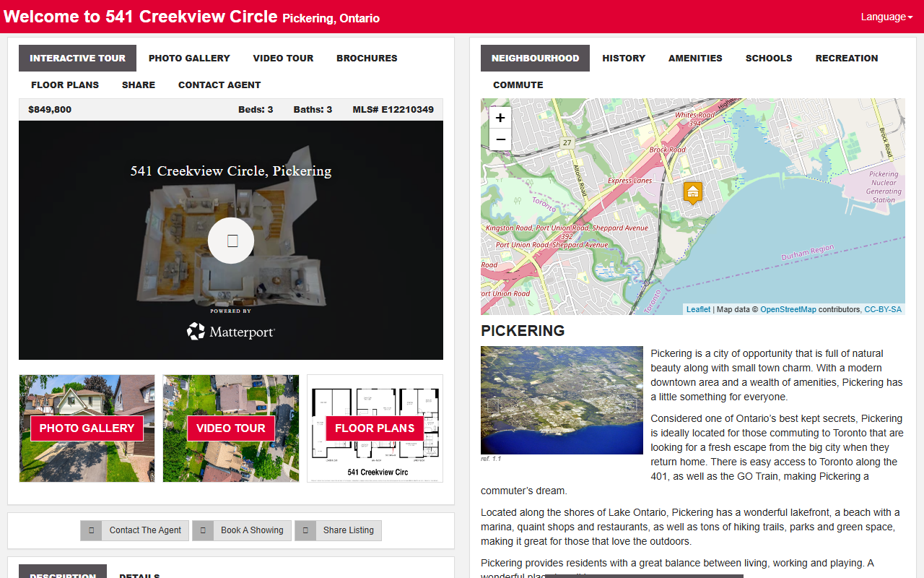The image size is (924, 578).
Task: Click Share Listing button
Action: [x=338, y=530]
